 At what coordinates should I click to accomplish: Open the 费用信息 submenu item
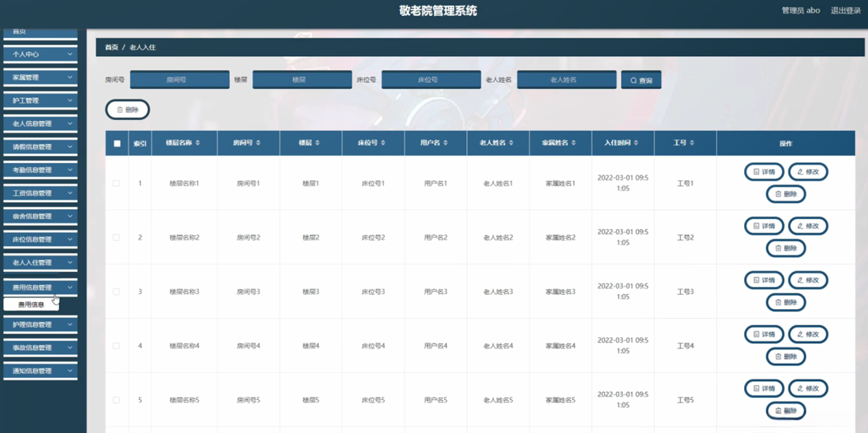pyautogui.click(x=31, y=304)
